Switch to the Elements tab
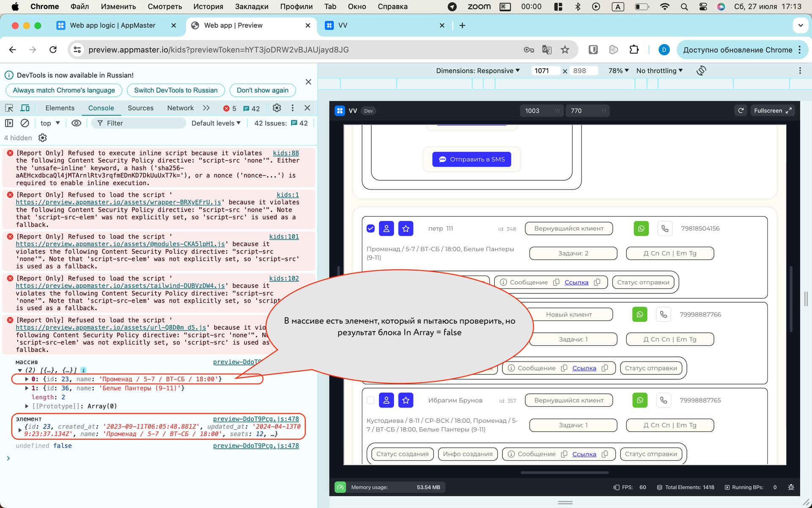This screenshot has width=812, height=508. pos(60,108)
